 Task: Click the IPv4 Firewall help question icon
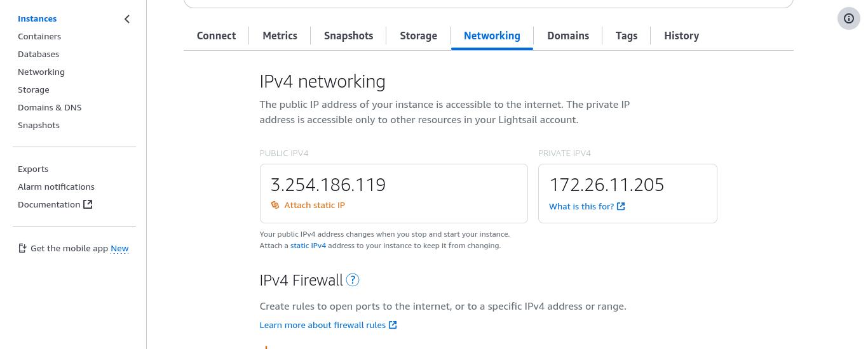click(x=353, y=280)
